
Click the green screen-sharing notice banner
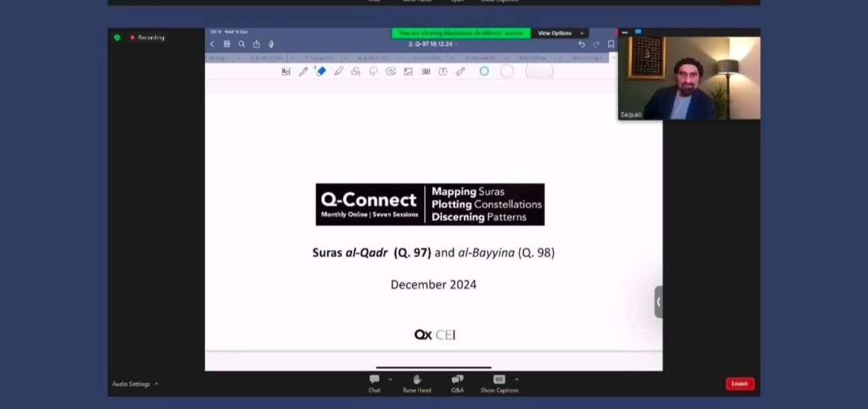click(461, 33)
